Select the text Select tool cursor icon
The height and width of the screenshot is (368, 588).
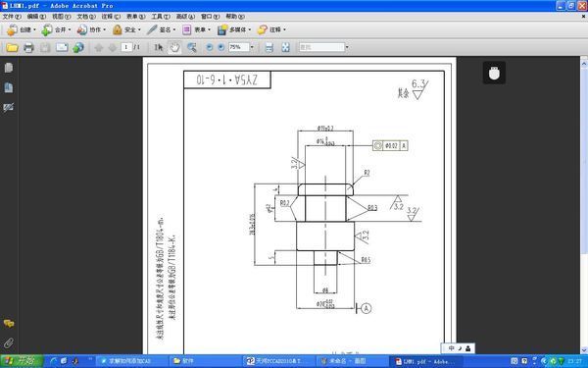158,47
